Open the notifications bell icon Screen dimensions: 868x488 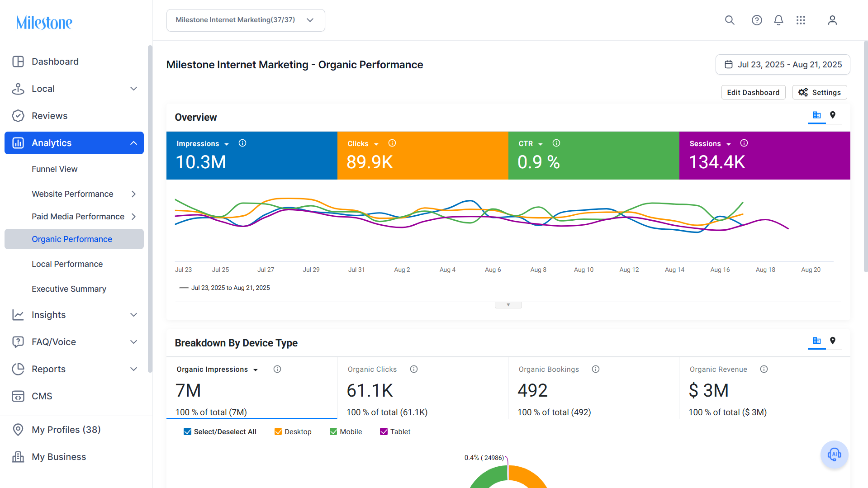pyautogui.click(x=778, y=20)
